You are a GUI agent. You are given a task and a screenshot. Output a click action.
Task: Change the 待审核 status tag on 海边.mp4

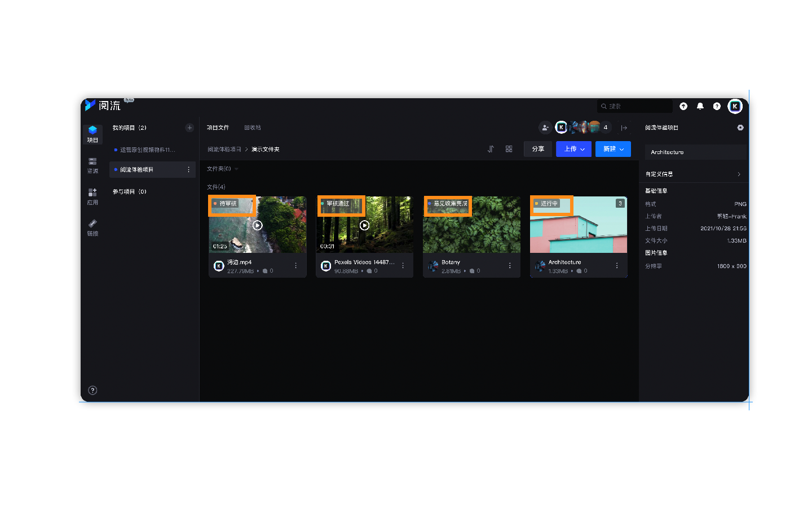225,203
